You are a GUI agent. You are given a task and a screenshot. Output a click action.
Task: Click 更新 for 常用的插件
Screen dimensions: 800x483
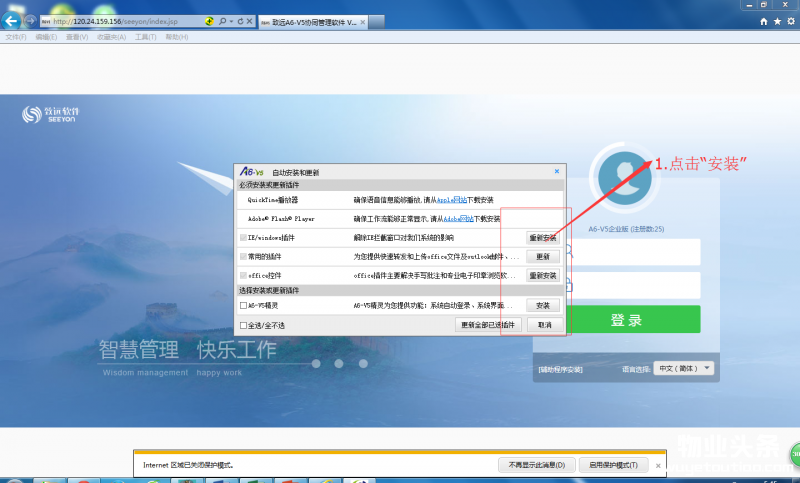(542, 257)
